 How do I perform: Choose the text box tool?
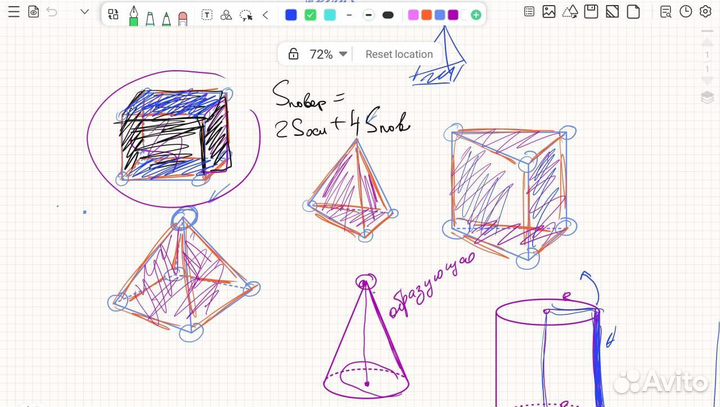click(x=206, y=15)
